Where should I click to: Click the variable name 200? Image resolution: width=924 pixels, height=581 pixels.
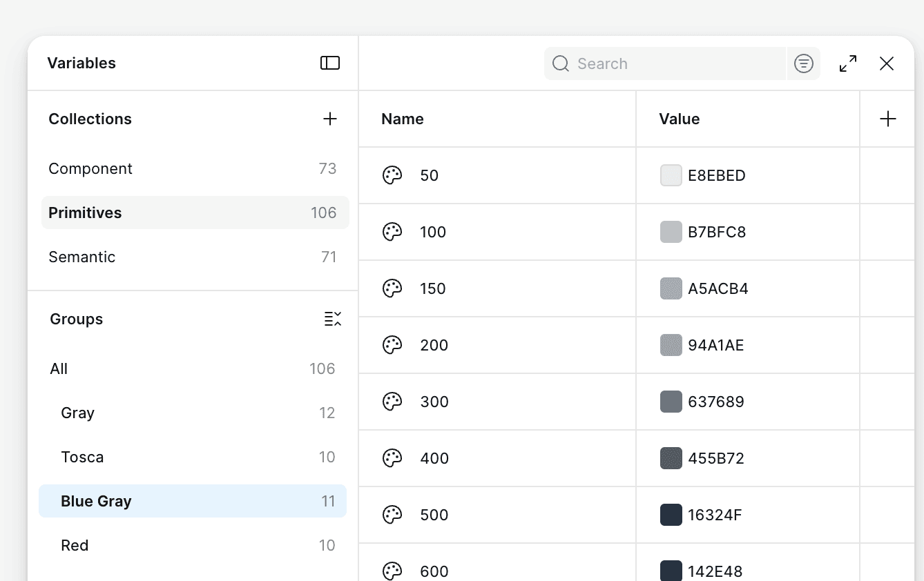[x=434, y=345]
